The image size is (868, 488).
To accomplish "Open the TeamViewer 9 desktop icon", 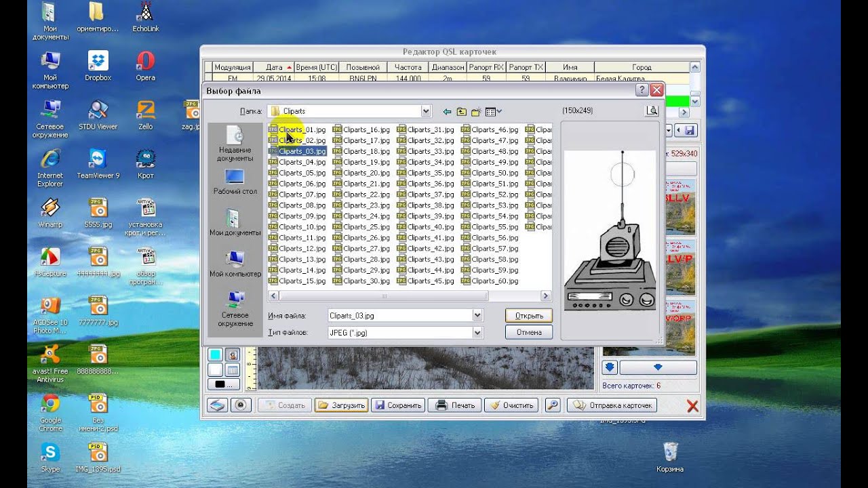I will pyautogui.click(x=98, y=163).
